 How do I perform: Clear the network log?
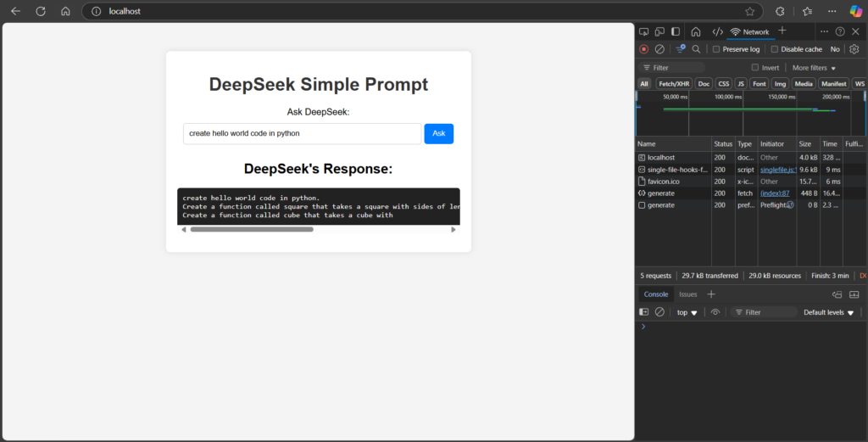pos(659,49)
